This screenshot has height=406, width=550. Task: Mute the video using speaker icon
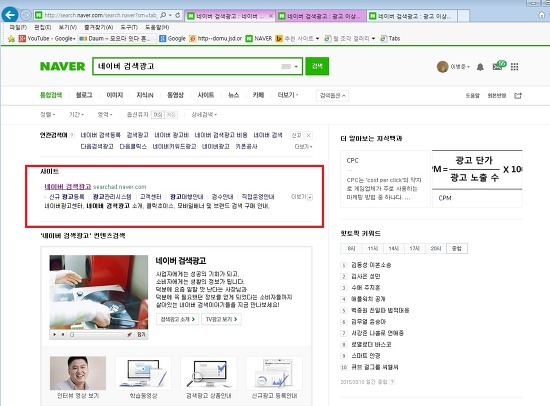[x=129, y=335]
